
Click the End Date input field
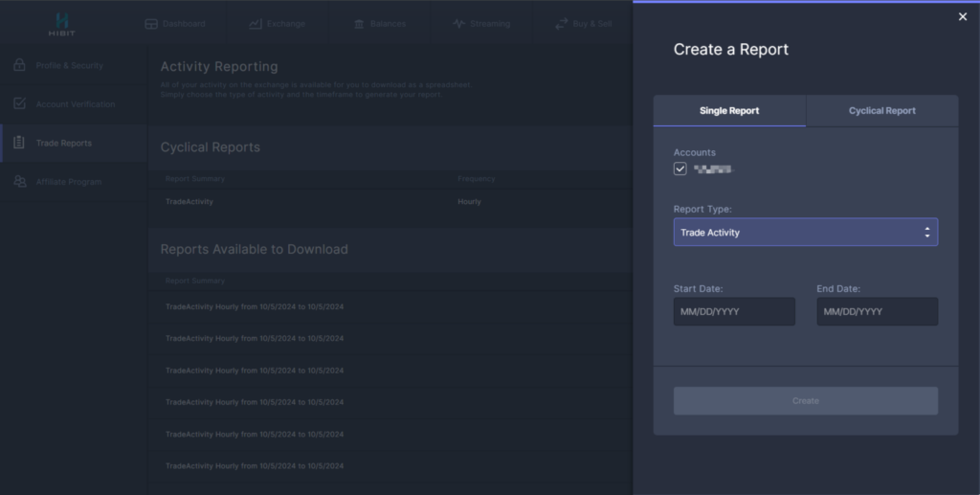(877, 311)
